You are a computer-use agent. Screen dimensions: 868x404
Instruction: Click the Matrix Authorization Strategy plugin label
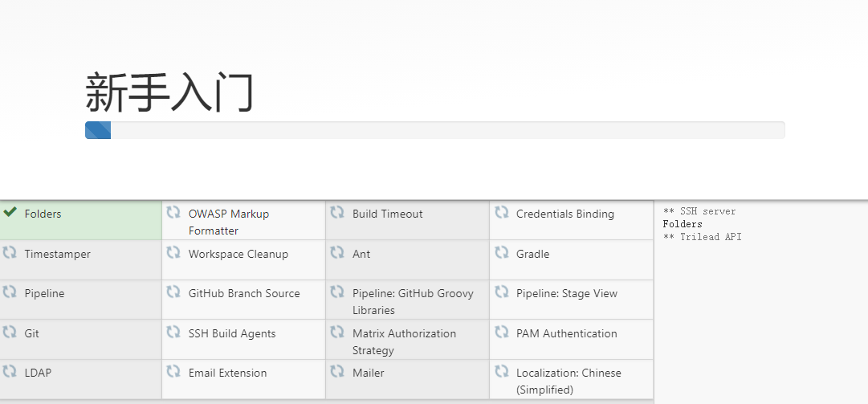(404, 341)
